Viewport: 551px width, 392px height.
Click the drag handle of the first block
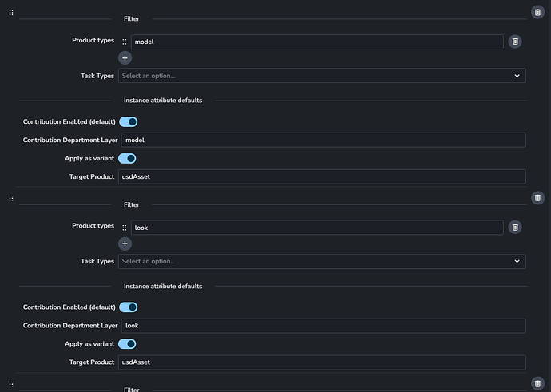tap(11, 12)
